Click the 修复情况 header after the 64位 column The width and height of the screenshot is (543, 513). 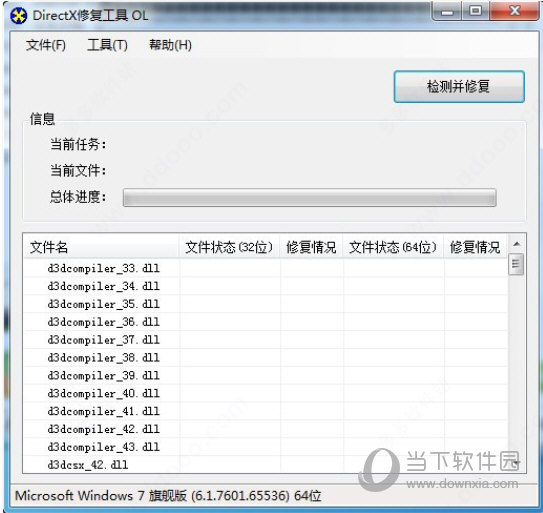(475, 247)
